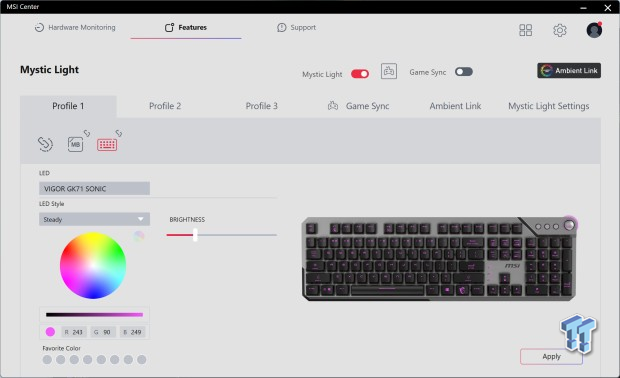Click the faded color palette icon by color wheel
The height and width of the screenshot is (378, 620).
point(139,236)
